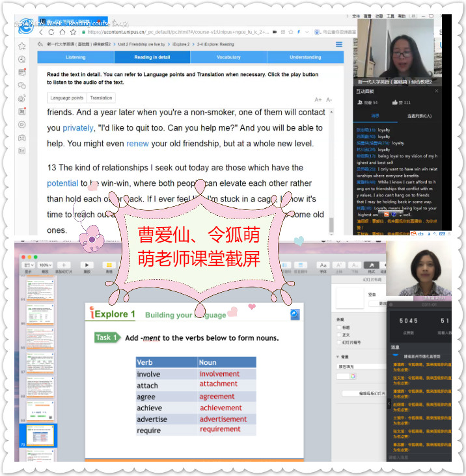Click the blue audio icon on slide
Image resolution: width=466 pixels, height=476 pixels.
click(x=295, y=314)
